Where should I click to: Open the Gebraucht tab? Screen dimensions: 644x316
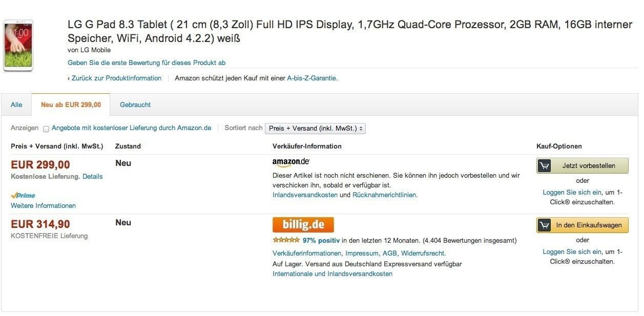[x=135, y=105]
